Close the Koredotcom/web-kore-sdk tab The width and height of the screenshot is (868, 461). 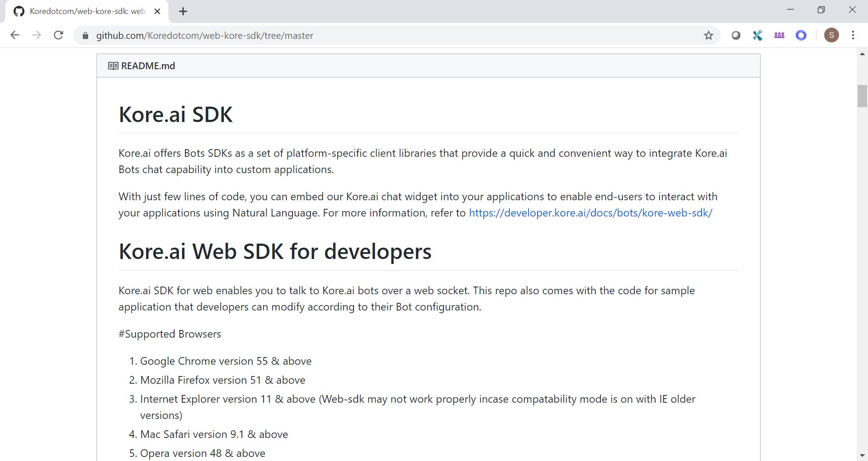(x=157, y=12)
